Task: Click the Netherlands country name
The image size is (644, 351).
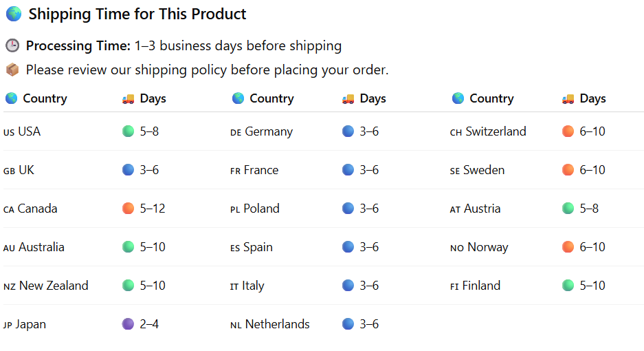Action: (277, 324)
